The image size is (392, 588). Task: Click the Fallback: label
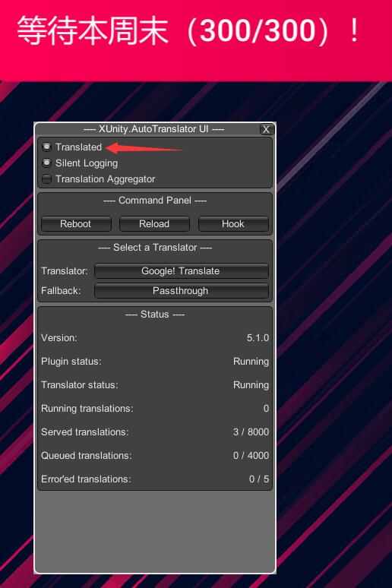point(61,291)
